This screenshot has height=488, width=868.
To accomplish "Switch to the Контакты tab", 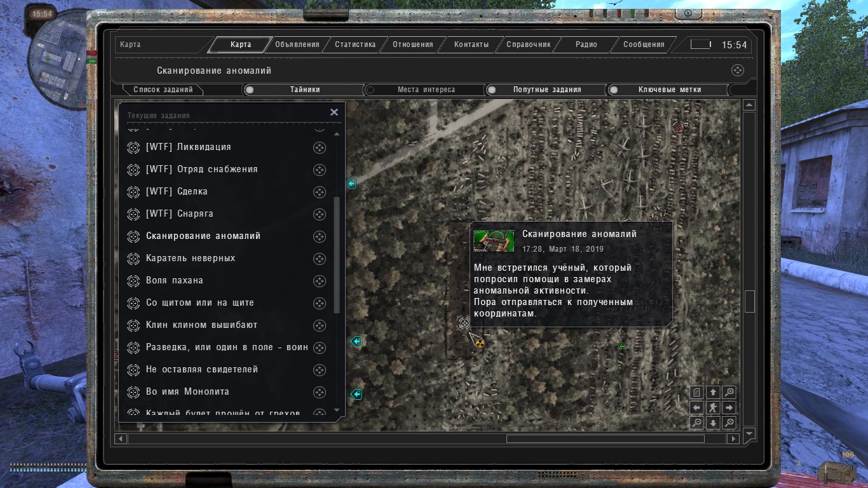I will click(x=471, y=44).
